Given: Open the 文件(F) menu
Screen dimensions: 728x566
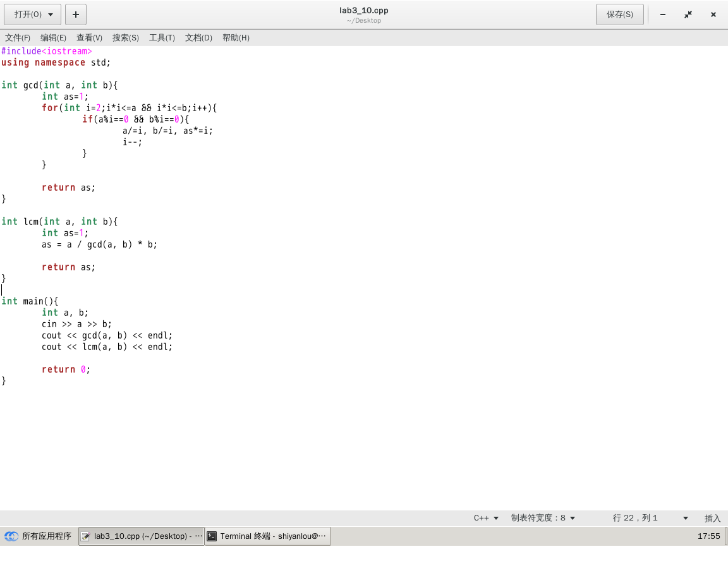Looking at the screenshot, I should [17, 37].
